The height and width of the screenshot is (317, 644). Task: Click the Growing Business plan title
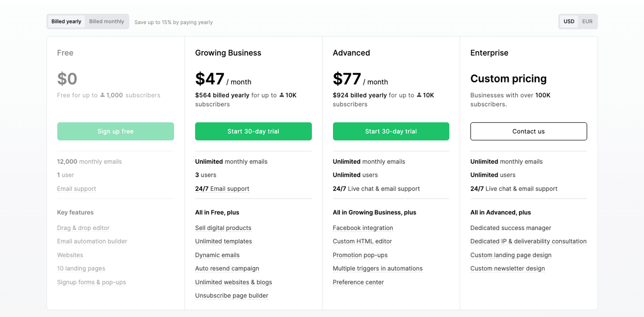(228, 53)
